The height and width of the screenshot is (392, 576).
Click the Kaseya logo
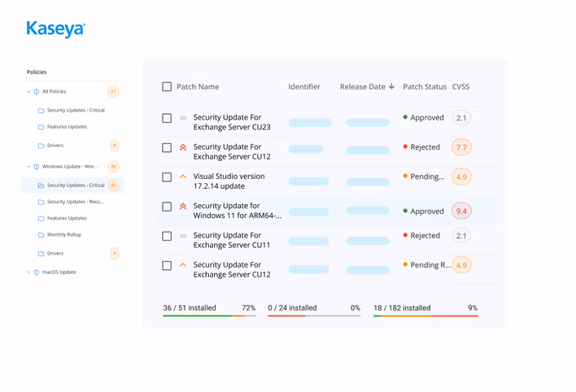(x=56, y=29)
